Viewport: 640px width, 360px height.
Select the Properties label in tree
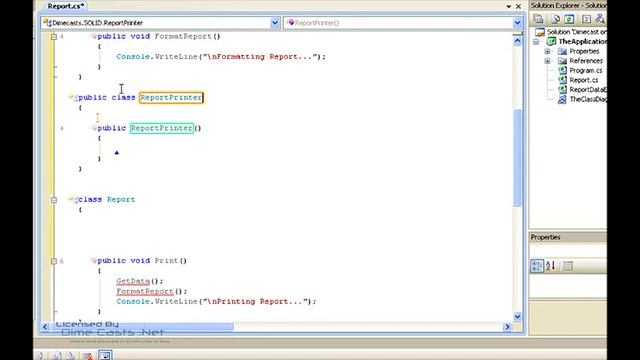584,51
